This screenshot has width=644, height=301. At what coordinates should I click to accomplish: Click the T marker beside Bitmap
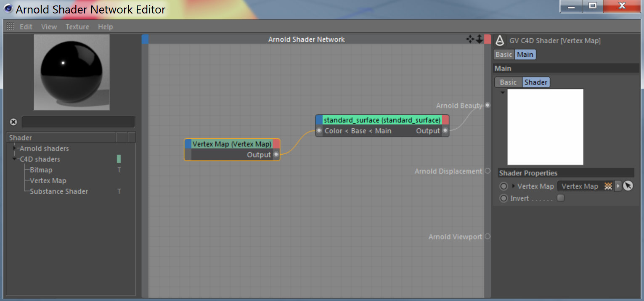click(119, 170)
